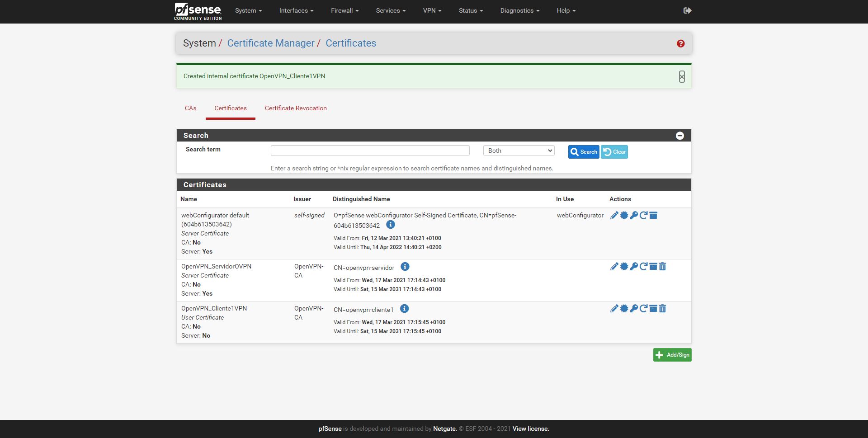Focus the Search term input field
This screenshot has width=868, height=438.
click(x=370, y=151)
